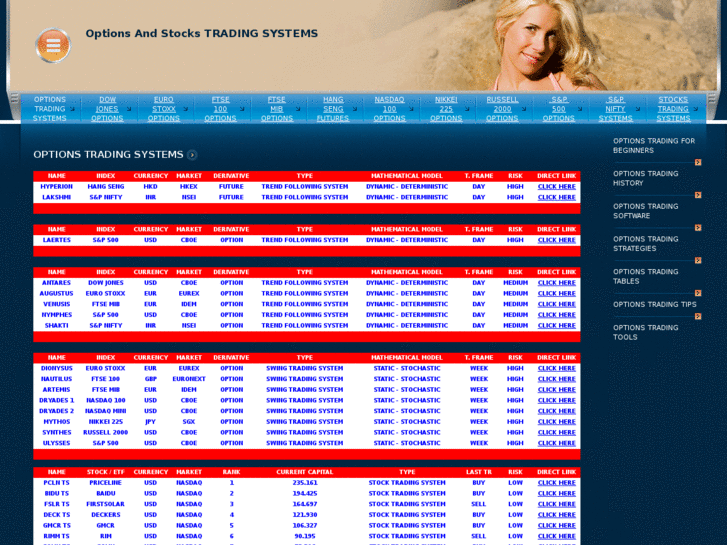Expand dropdown arrow of Hang Seng Futures menu

coord(355,109)
